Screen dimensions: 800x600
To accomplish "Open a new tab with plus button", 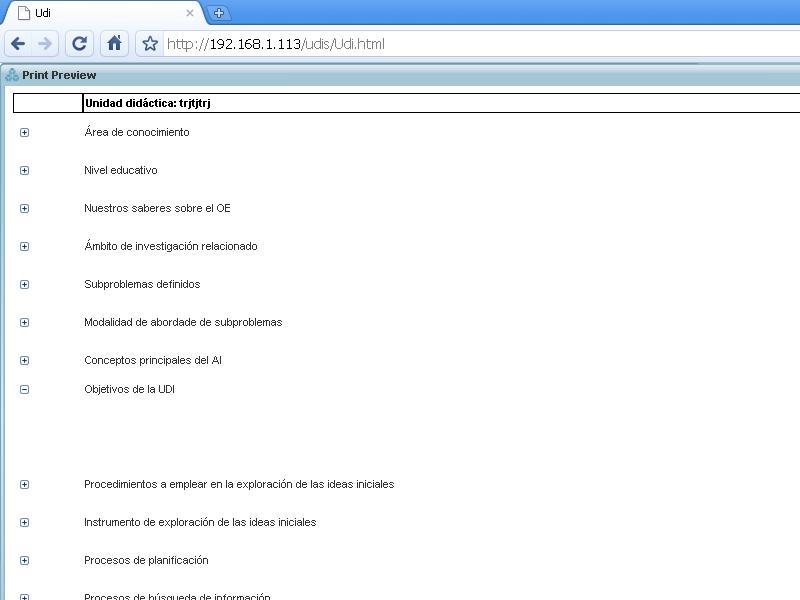I will click(219, 13).
